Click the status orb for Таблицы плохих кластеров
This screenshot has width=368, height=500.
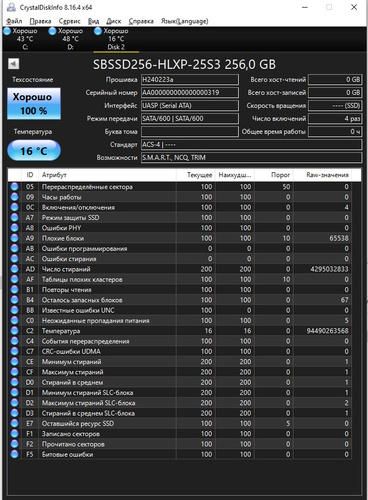point(14,279)
